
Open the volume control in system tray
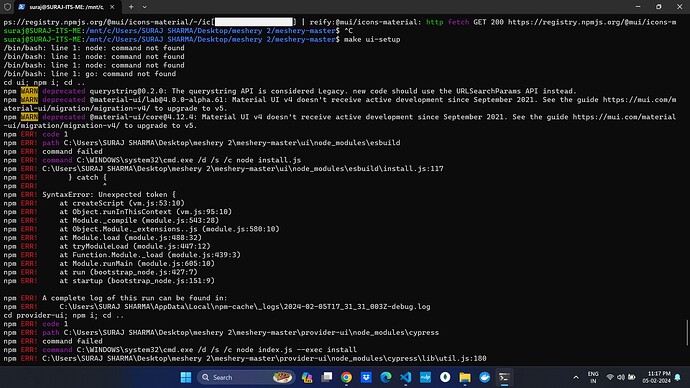[621, 377]
